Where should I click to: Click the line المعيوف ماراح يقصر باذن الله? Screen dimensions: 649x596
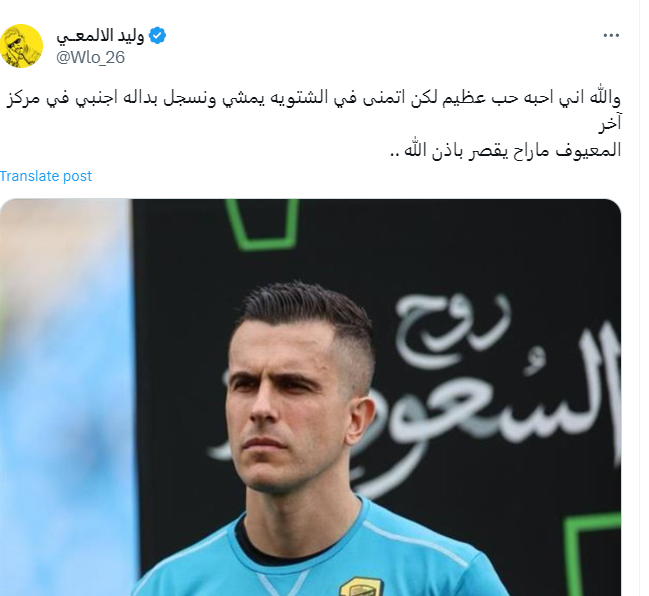tap(506, 150)
